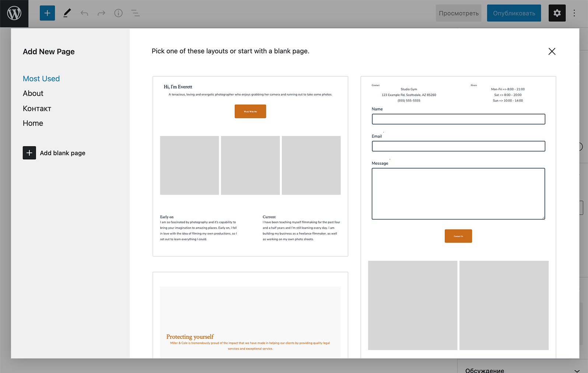Click the Mon-Fri hours text
588x373 pixels.
point(508,89)
